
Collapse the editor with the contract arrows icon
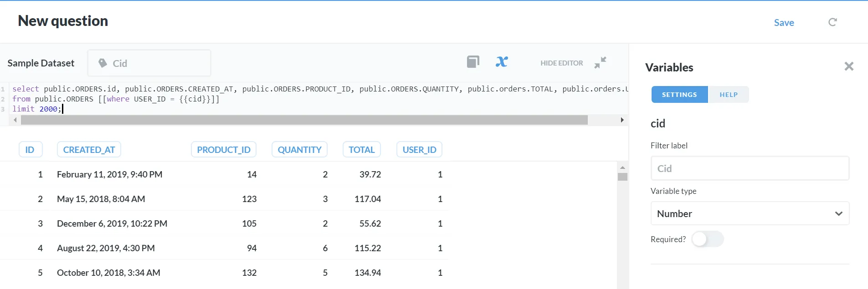[601, 62]
